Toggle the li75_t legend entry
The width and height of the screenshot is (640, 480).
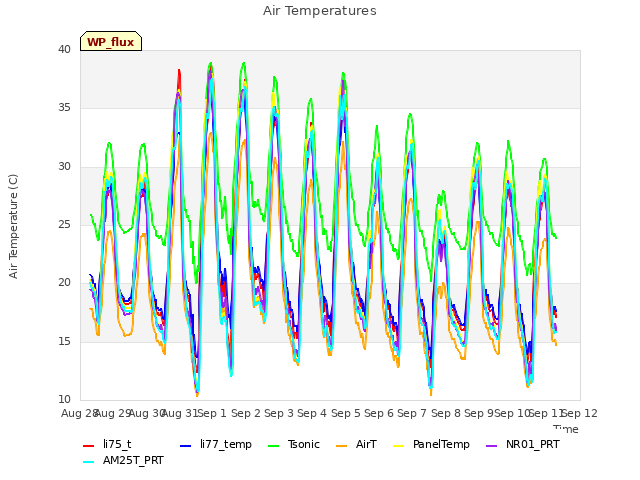(x=107, y=444)
